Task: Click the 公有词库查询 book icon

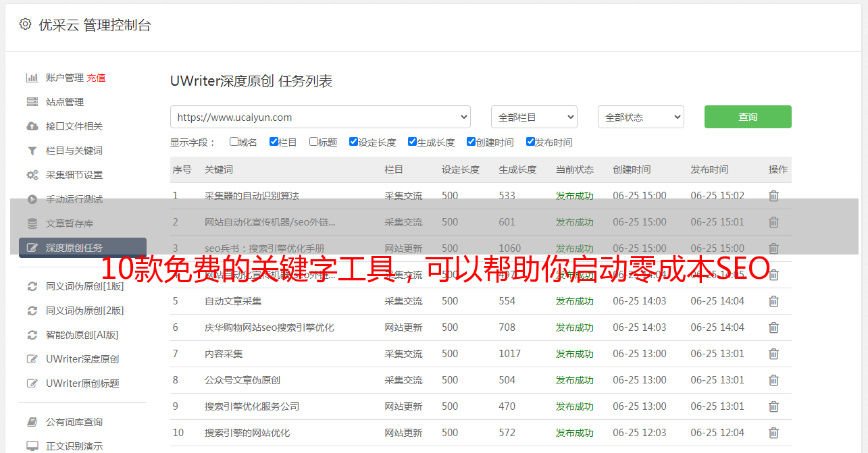Action: [x=32, y=422]
